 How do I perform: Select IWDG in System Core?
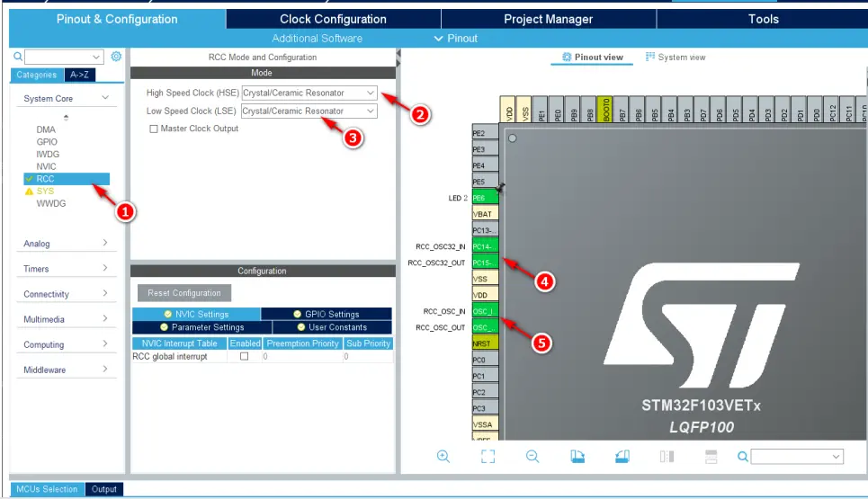click(48, 155)
